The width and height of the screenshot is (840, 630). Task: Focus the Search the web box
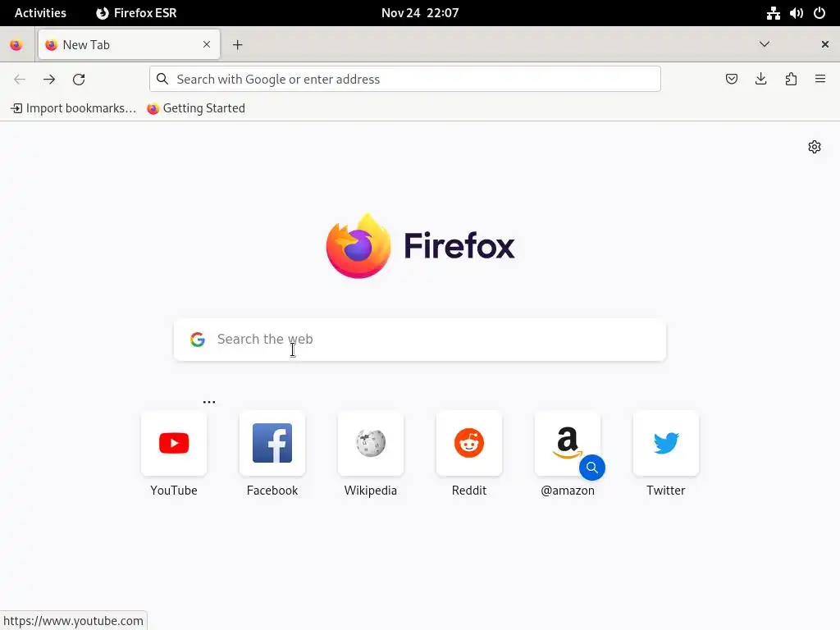[x=420, y=340]
